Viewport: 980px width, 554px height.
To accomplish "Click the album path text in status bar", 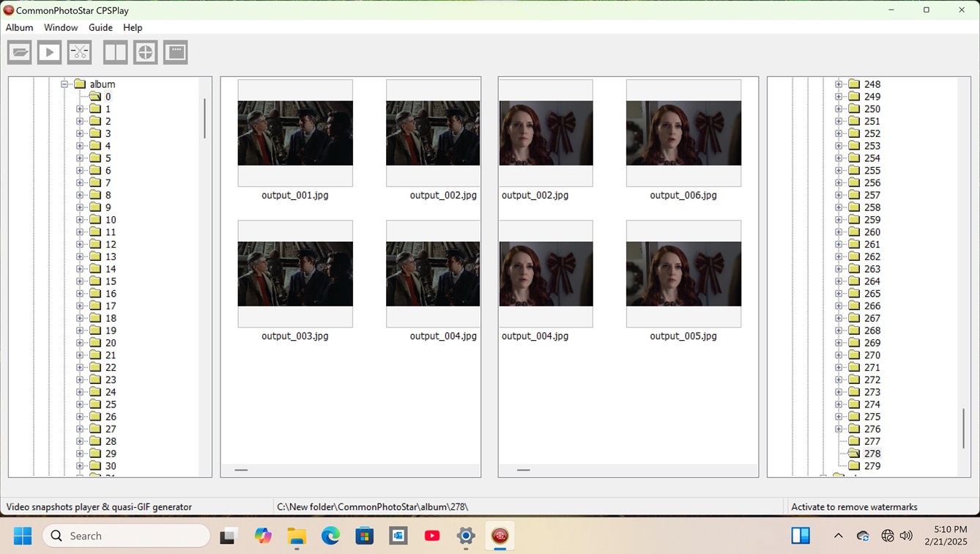I will pos(372,507).
